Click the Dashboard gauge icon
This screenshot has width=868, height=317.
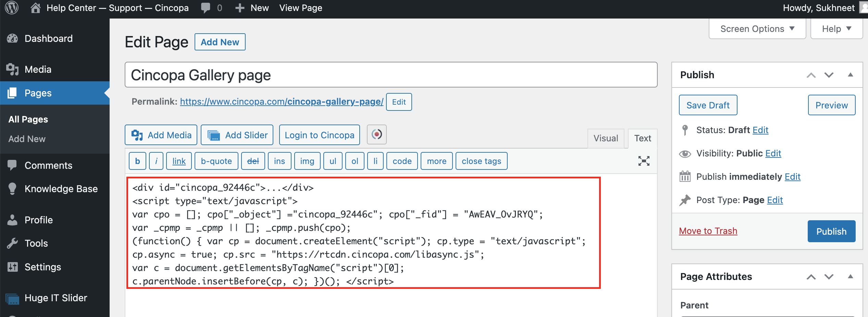pos(12,38)
